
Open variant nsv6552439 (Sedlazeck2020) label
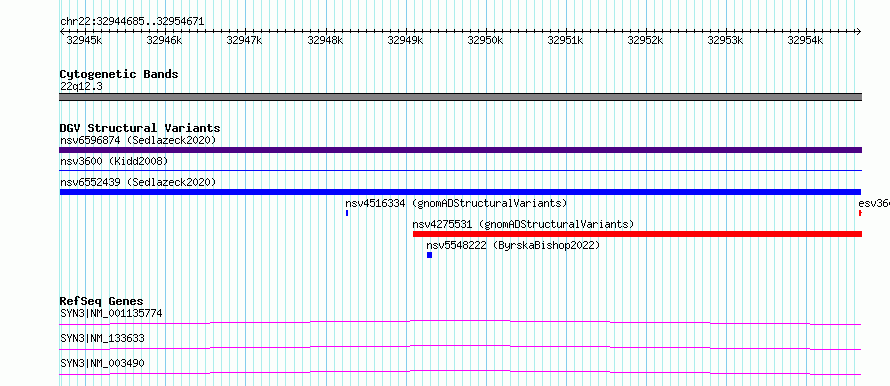[138, 182]
